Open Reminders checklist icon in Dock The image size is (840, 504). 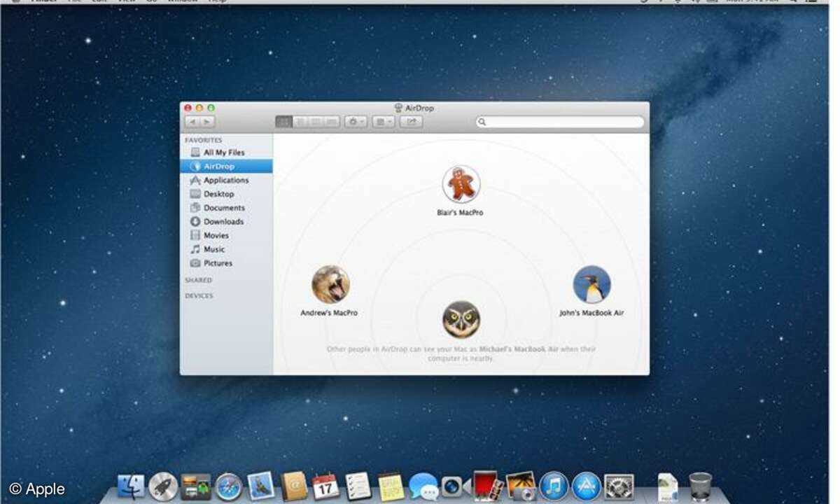point(358,486)
